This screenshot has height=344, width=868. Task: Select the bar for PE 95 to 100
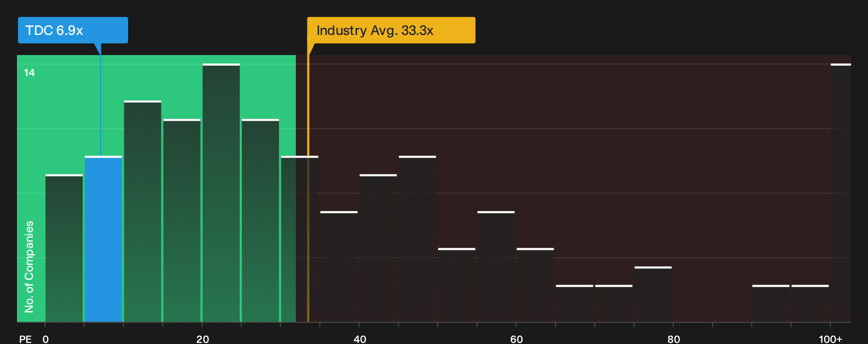point(810,304)
